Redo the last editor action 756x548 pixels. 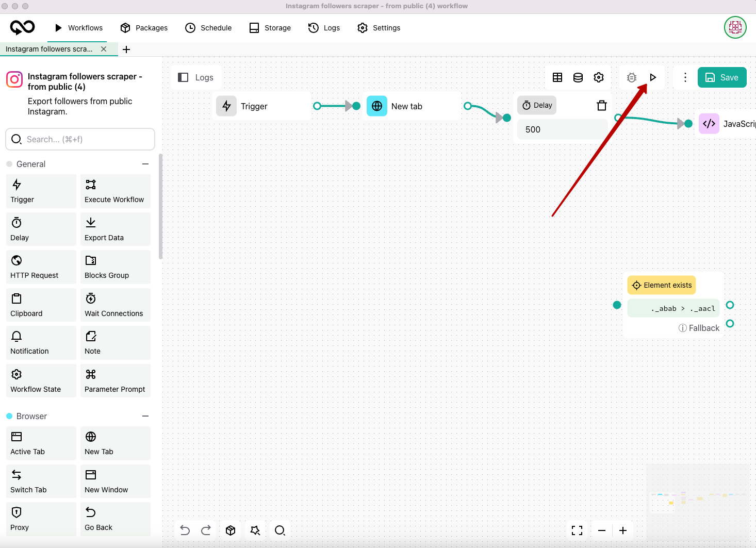tap(206, 530)
